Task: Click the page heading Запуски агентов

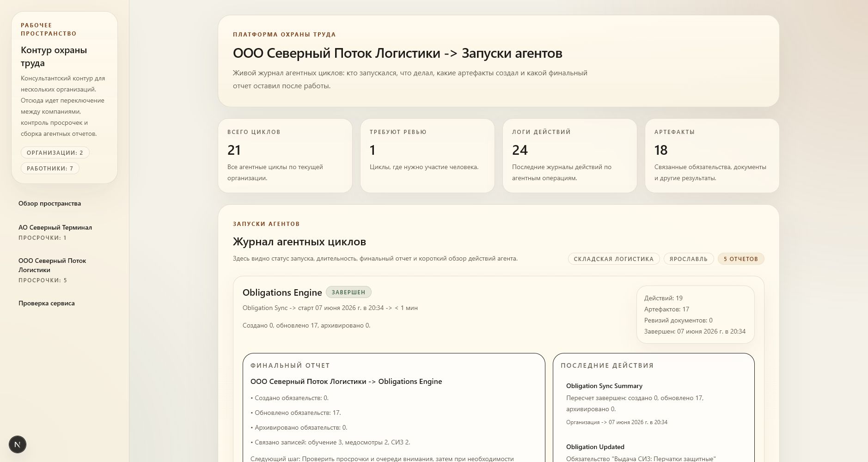Action: click(397, 53)
